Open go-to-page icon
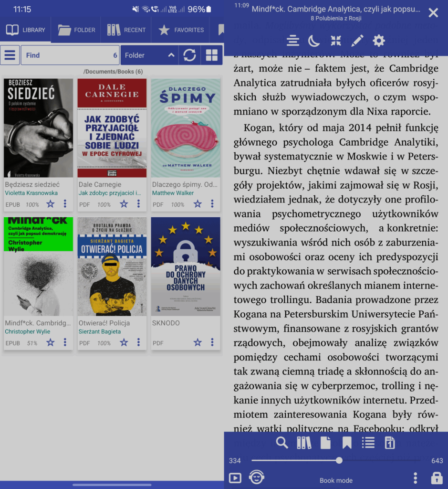The image size is (448, 489). tap(390, 443)
